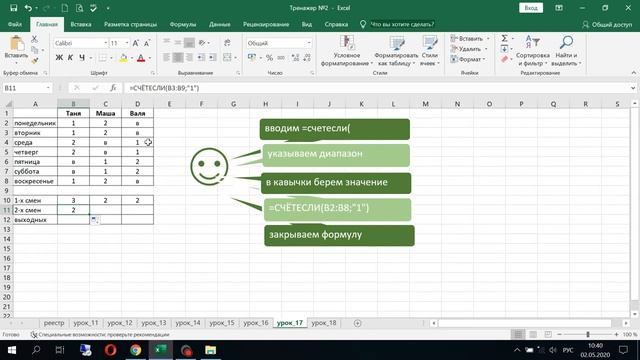Click the AutoSum sigma icon
The width and height of the screenshot is (640, 360).
504,38
